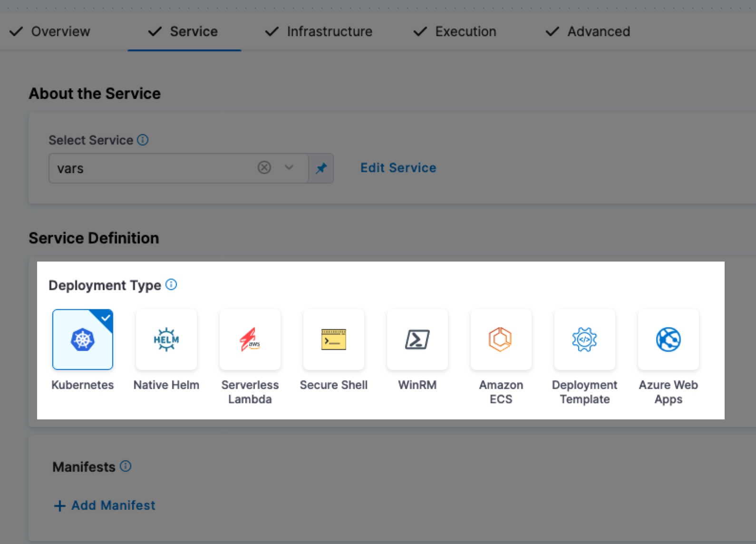Clear the selected 'vars' service
This screenshot has height=544, width=756.
pos(264,168)
